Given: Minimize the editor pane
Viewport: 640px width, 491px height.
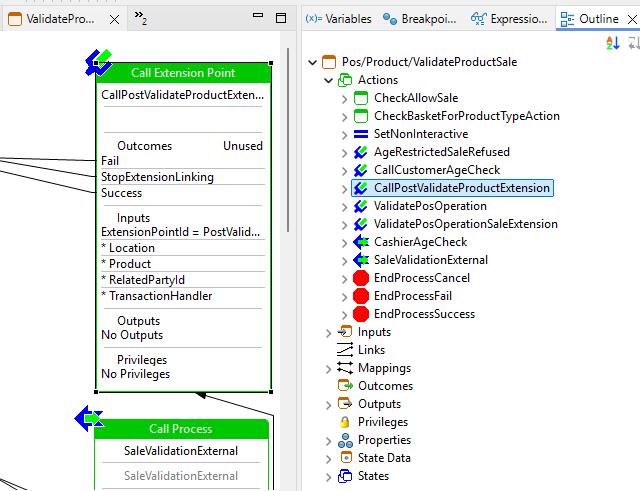Looking at the screenshot, I should coord(258,16).
